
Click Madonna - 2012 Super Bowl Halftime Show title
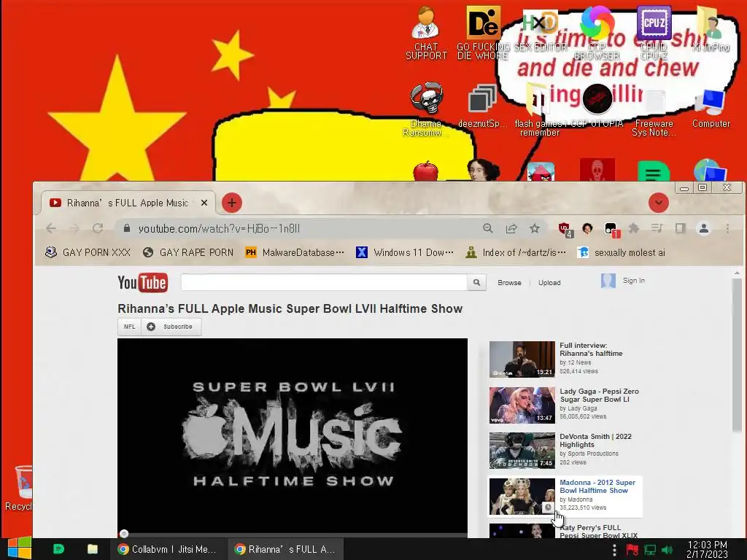point(597,486)
